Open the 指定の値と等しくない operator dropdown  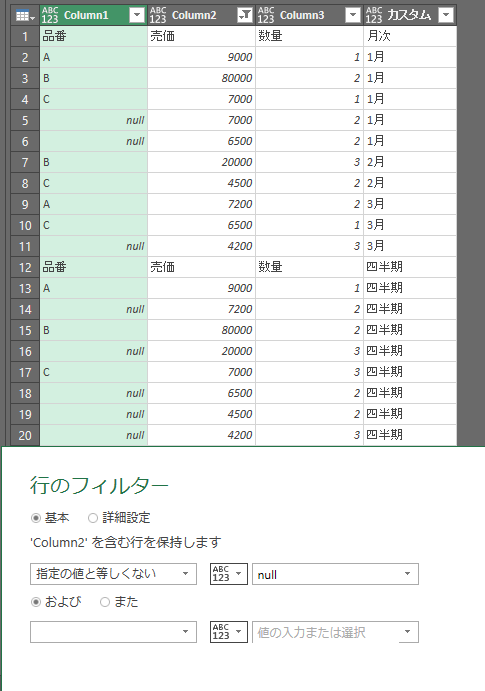coord(113,574)
